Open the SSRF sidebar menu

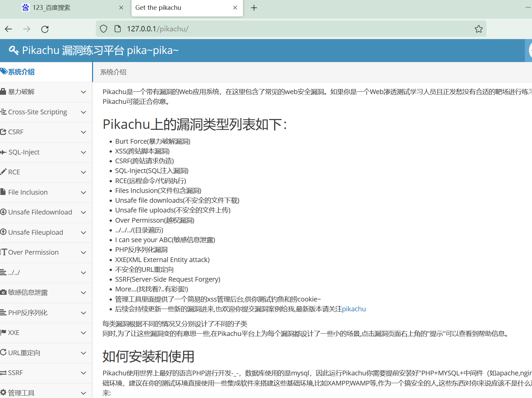coord(46,373)
